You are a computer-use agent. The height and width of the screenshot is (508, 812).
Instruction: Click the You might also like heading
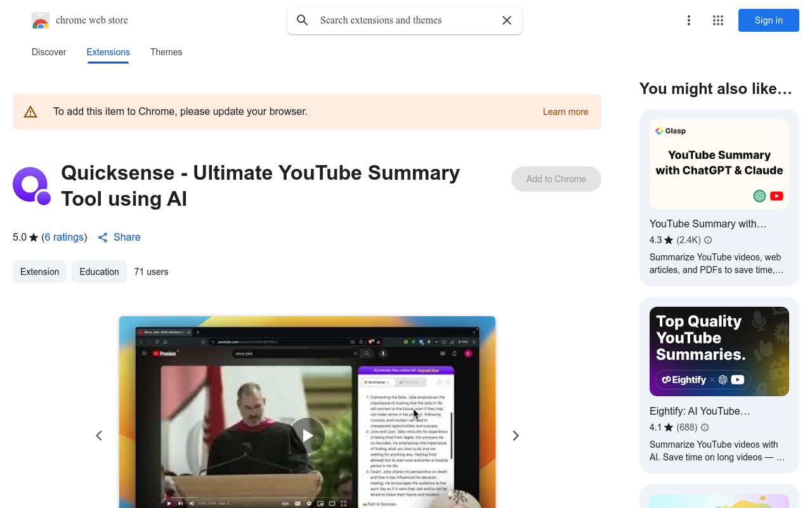point(716,89)
